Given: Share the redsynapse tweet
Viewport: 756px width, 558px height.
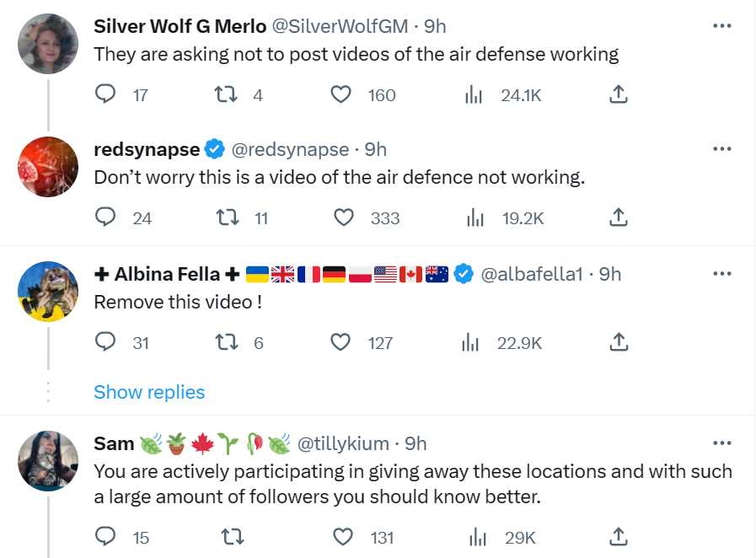Looking at the screenshot, I should (618, 217).
